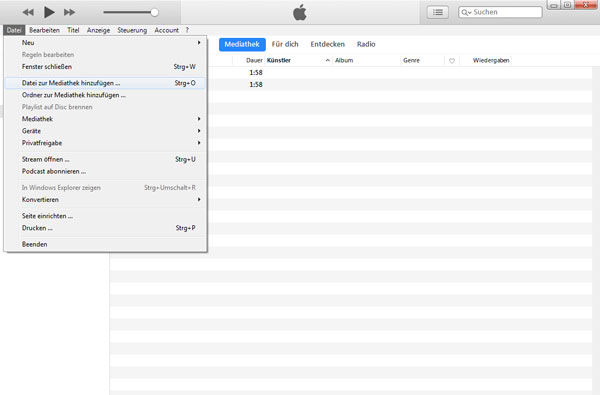600x395 pixels.
Task: Expand the Neu submenu
Action: click(105, 42)
